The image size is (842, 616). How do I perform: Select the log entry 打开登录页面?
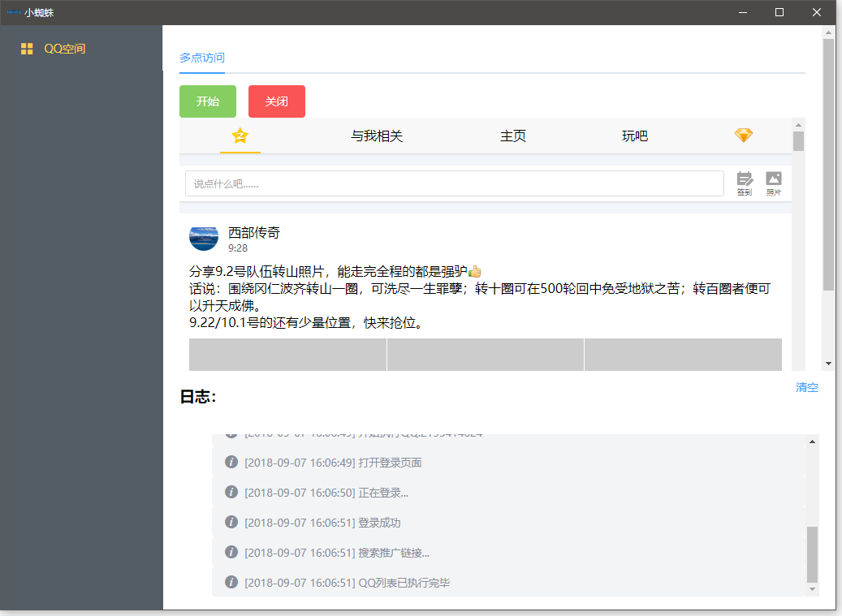point(508,463)
